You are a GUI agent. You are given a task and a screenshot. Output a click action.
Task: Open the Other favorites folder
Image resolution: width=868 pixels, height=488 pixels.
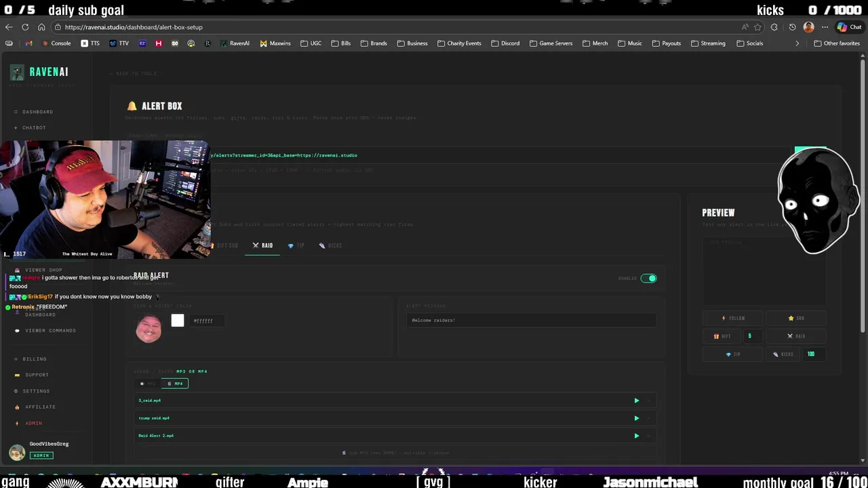[837, 43]
